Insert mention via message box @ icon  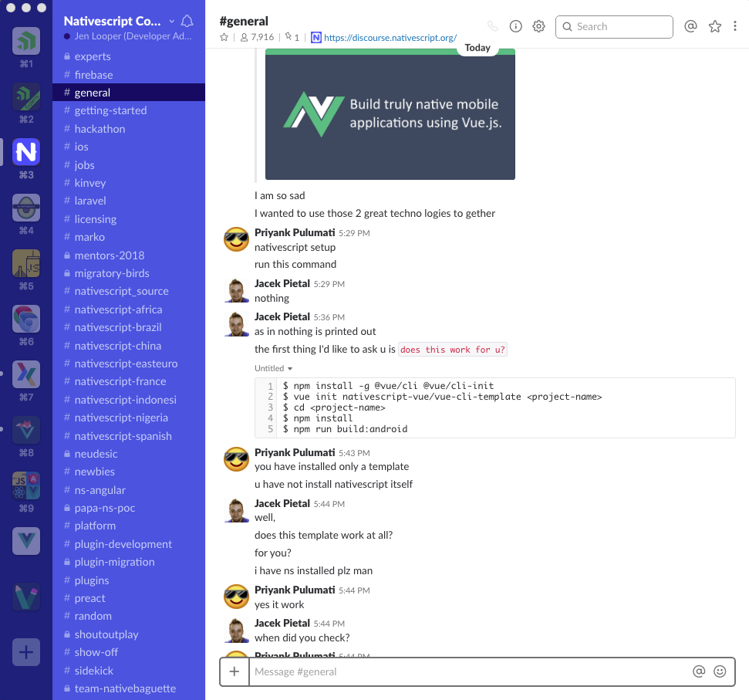[x=699, y=671]
